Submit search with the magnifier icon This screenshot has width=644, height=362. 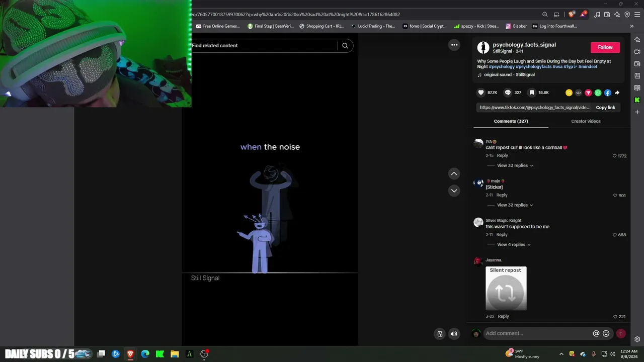coord(345,45)
